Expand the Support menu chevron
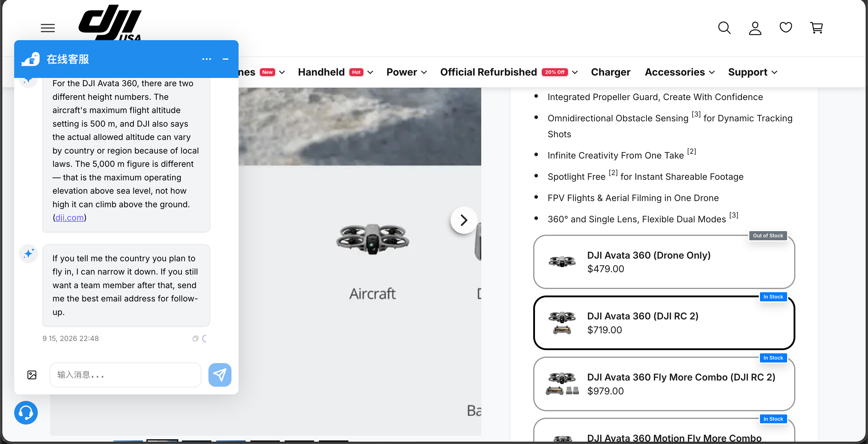Screen dimensions: 868x444 tap(774, 72)
